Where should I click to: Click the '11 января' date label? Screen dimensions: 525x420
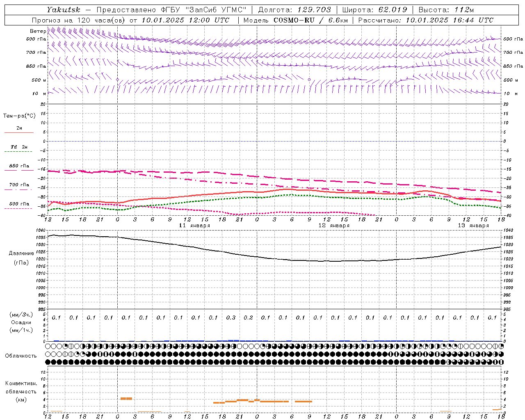[x=194, y=226]
